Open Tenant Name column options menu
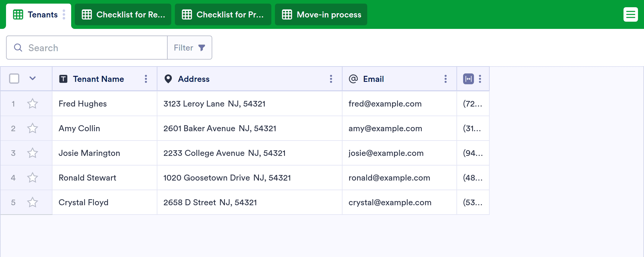The width and height of the screenshot is (644, 257). [146, 79]
